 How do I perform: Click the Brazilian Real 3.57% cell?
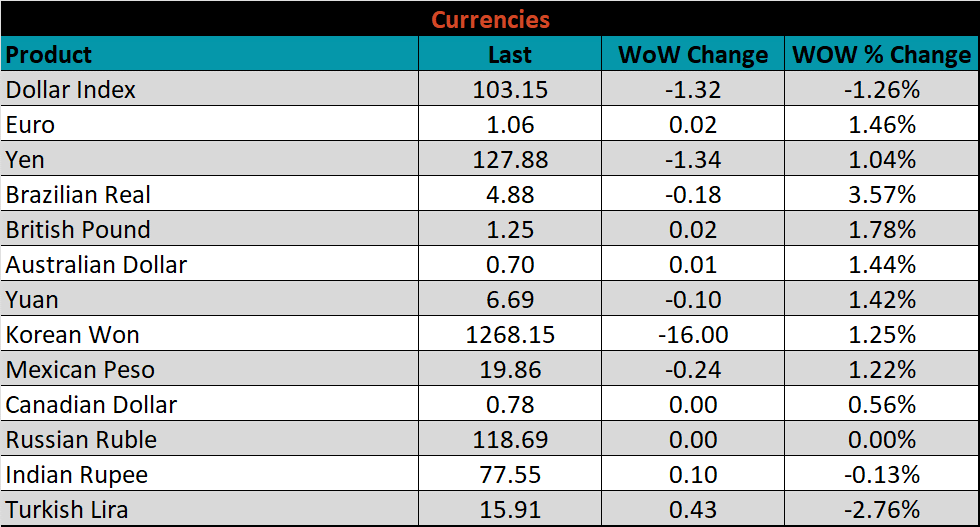click(881, 195)
